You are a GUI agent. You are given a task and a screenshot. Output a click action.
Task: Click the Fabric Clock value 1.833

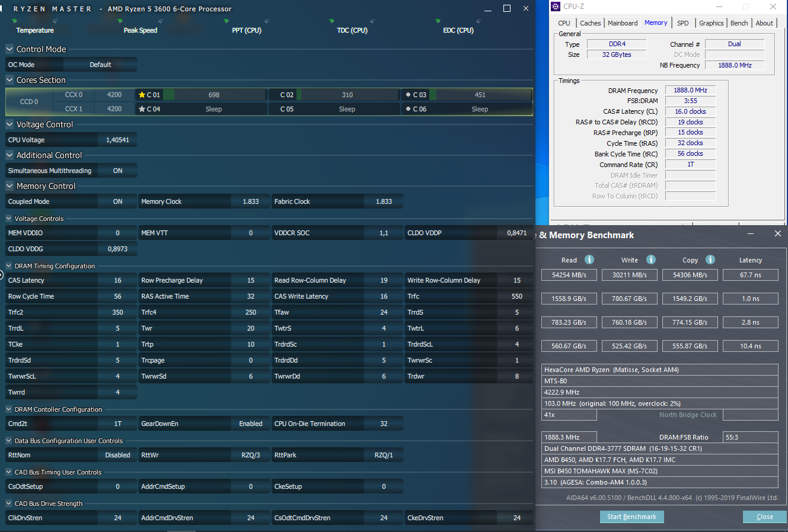coord(384,201)
